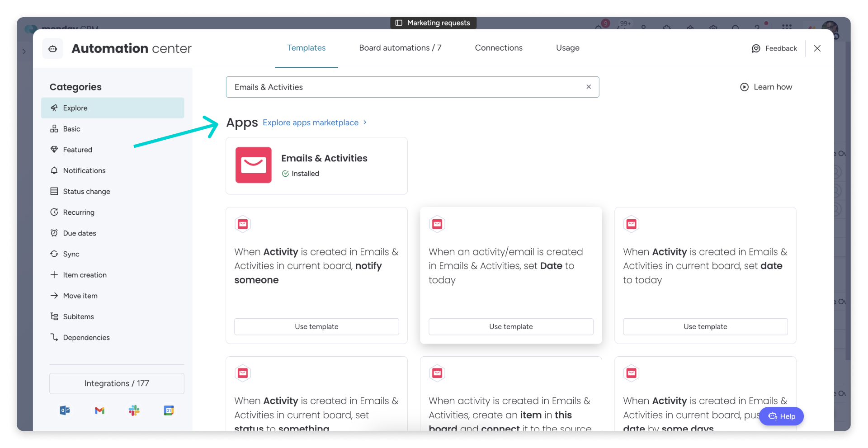Click the Move item arrow icon
The image size is (868, 448).
54,295
